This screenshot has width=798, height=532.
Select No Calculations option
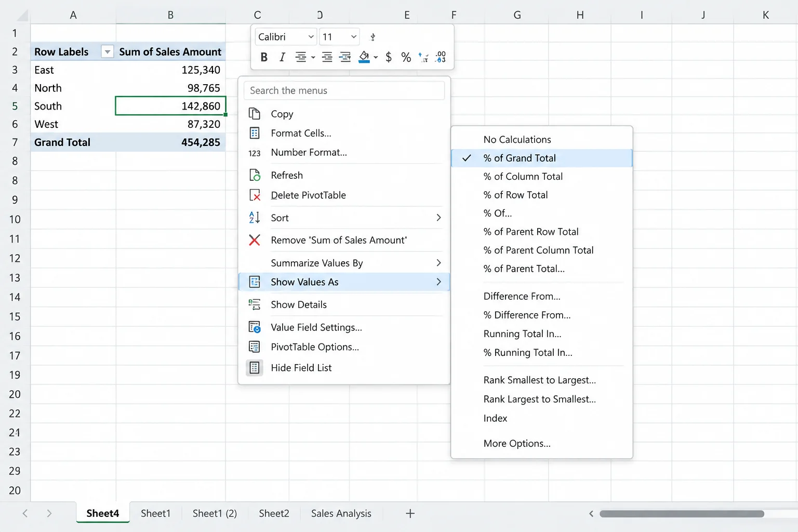tap(517, 140)
